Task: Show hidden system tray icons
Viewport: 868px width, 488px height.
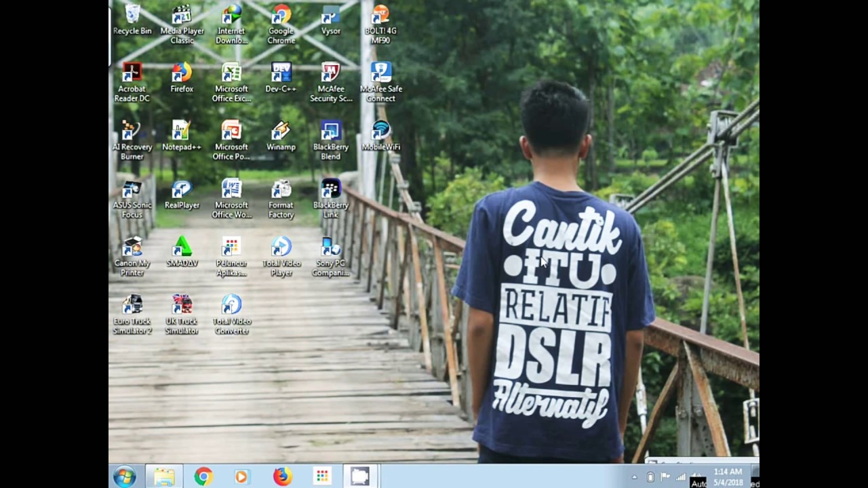Action: point(635,477)
